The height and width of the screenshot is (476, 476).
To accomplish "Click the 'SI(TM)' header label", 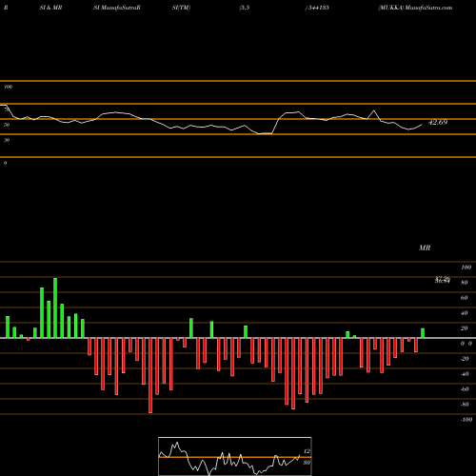I will [181, 8].
